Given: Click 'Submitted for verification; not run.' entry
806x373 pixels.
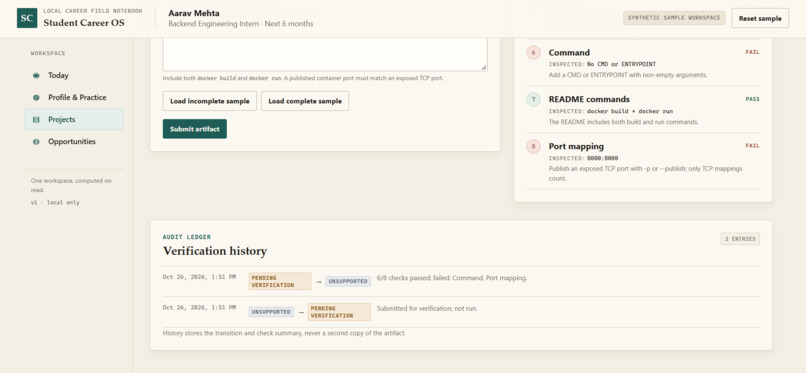Looking at the screenshot, I should coord(427,308).
